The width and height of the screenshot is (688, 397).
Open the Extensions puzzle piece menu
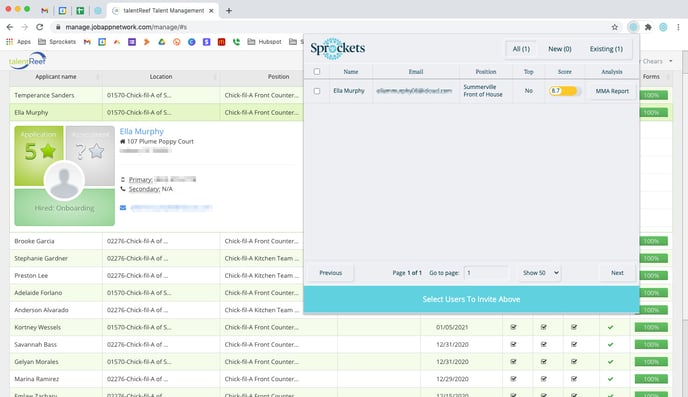point(648,27)
